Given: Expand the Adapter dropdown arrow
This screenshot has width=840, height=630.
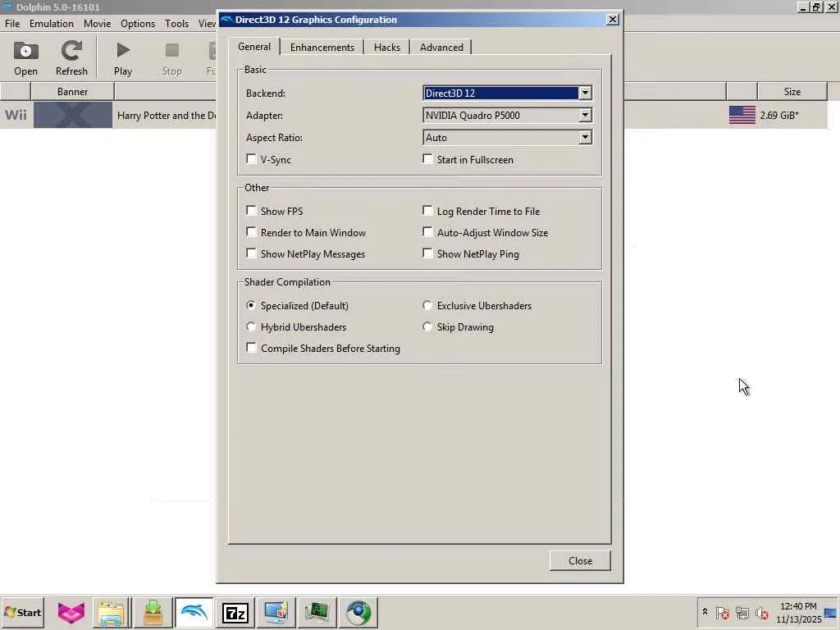Looking at the screenshot, I should pyautogui.click(x=585, y=115).
